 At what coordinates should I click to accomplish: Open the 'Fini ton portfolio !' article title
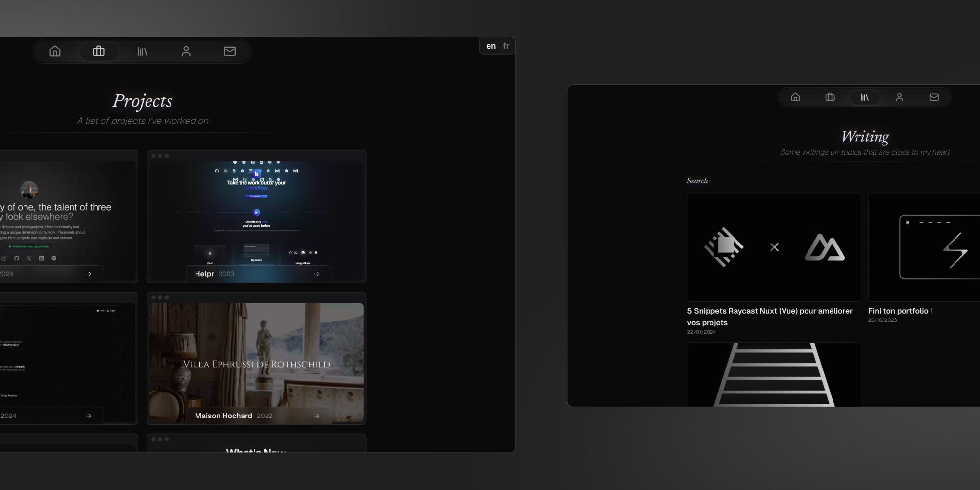900,311
